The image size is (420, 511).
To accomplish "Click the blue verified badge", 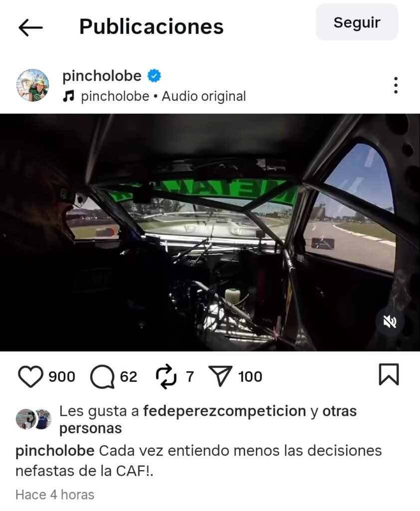I will [154, 76].
